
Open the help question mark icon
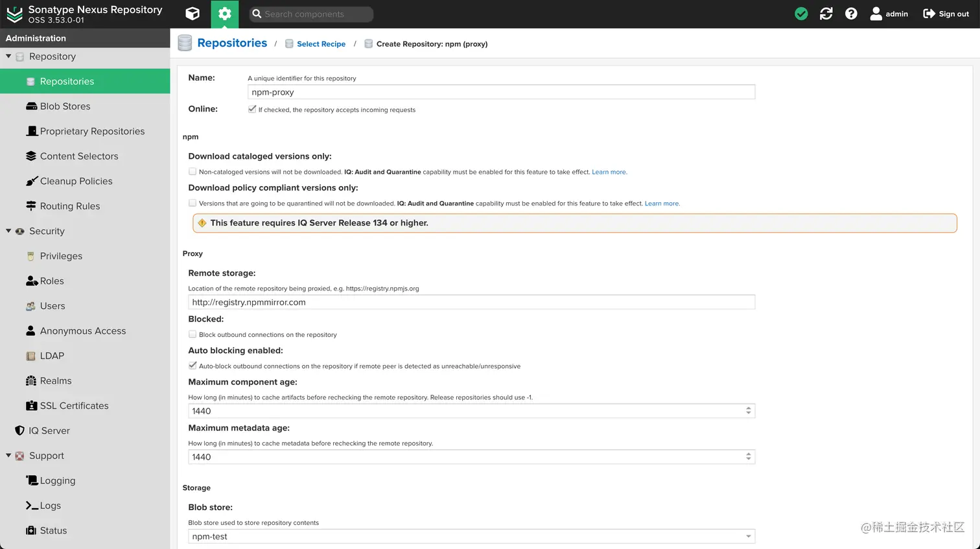pyautogui.click(x=851, y=14)
